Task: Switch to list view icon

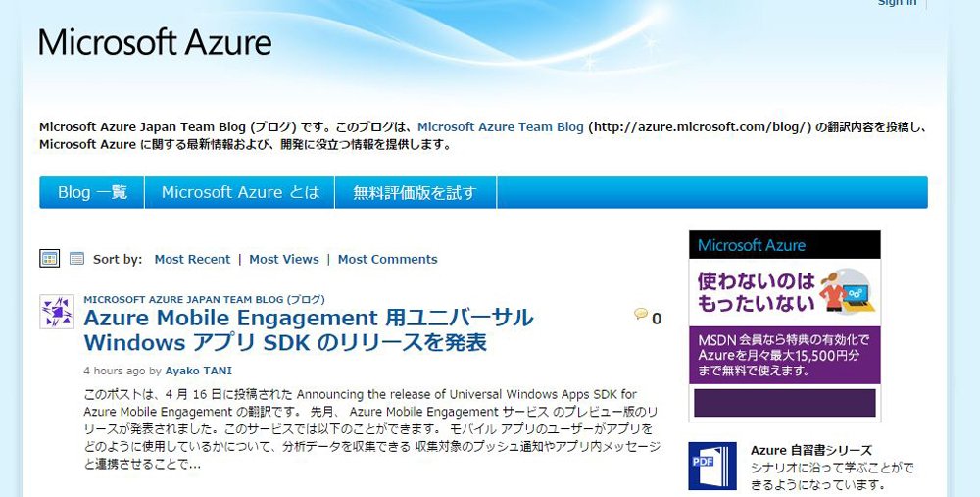Action: 76,258
